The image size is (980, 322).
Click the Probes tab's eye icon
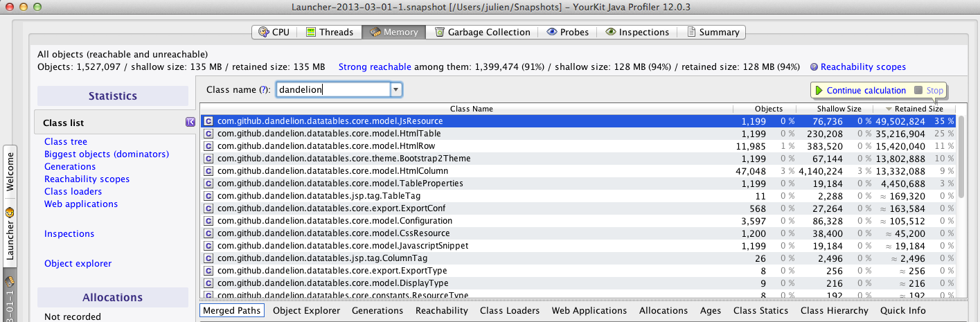point(552,32)
